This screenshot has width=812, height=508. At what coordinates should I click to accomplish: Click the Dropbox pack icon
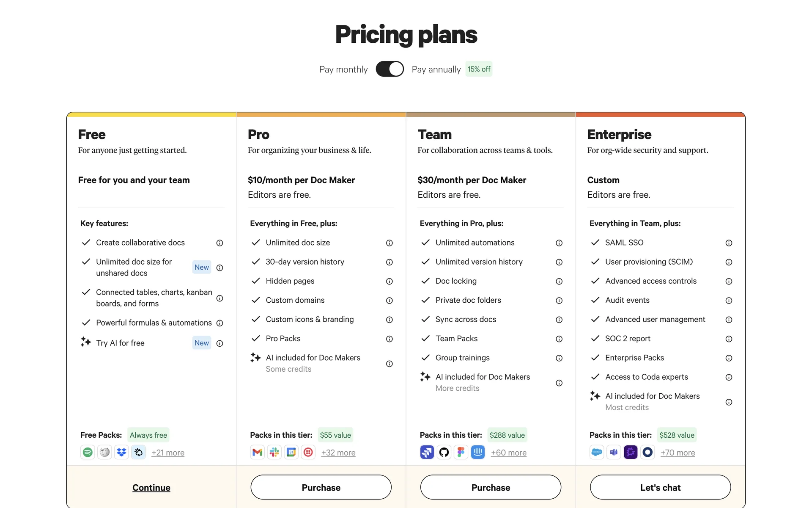click(121, 453)
